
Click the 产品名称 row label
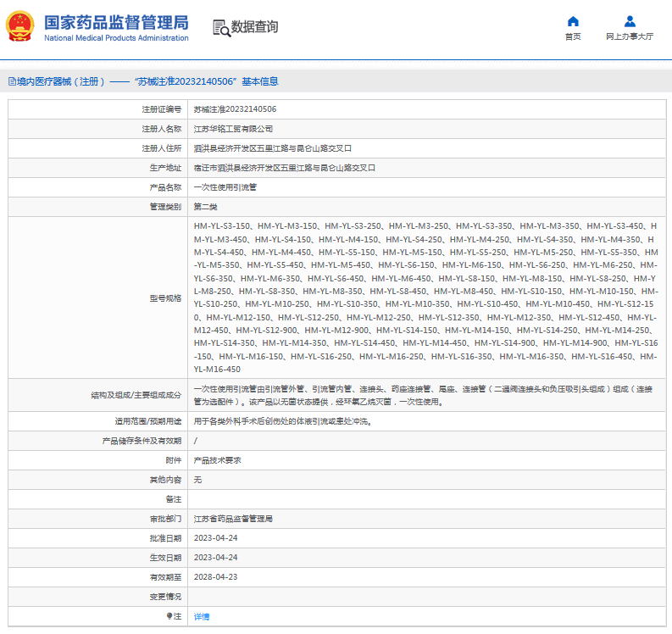pos(165,188)
